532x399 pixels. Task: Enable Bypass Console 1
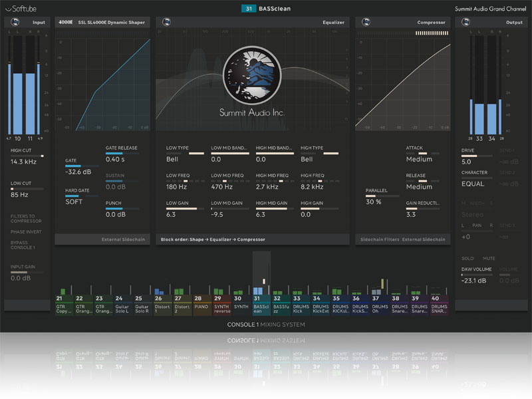24,246
